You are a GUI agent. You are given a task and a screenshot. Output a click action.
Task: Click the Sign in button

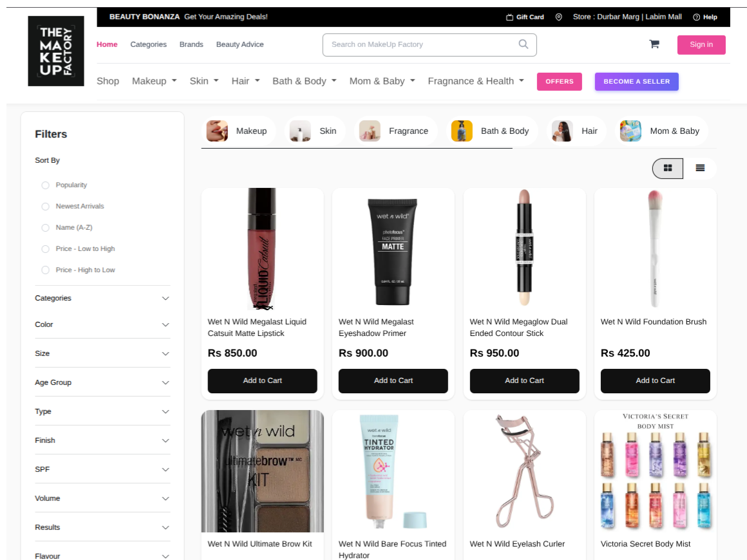[x=701, y=45]
